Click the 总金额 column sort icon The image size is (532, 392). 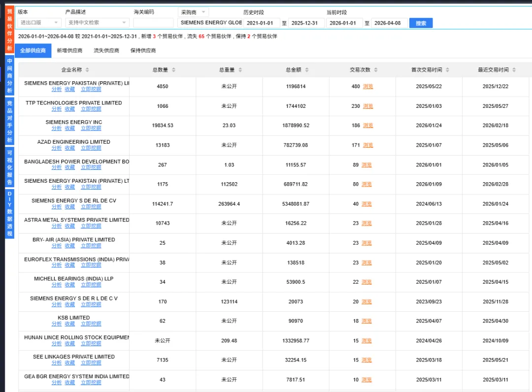308,69
